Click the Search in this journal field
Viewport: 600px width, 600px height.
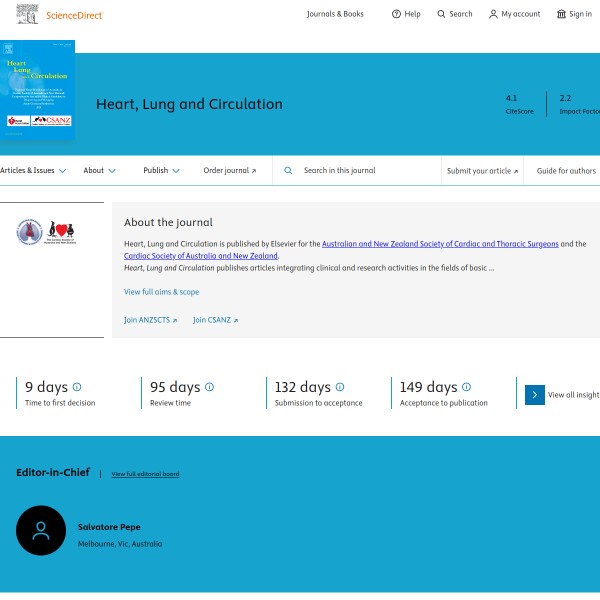365,171
